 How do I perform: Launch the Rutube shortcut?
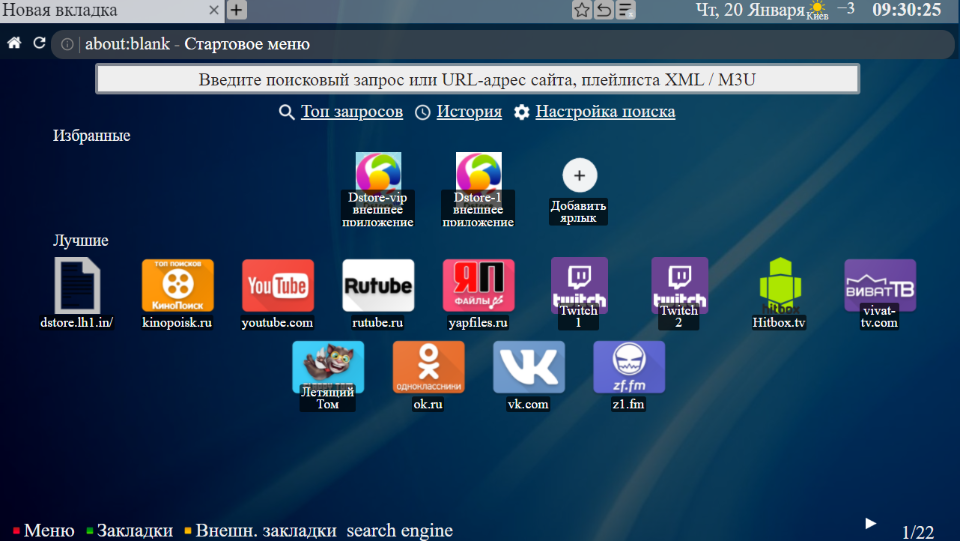click(x=377, y=286)
